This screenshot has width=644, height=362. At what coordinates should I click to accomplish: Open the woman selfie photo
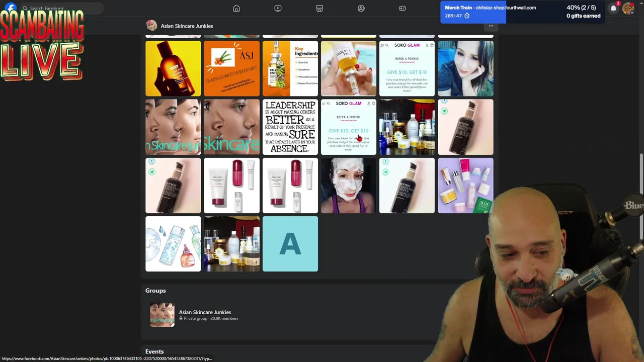[465, 68]
